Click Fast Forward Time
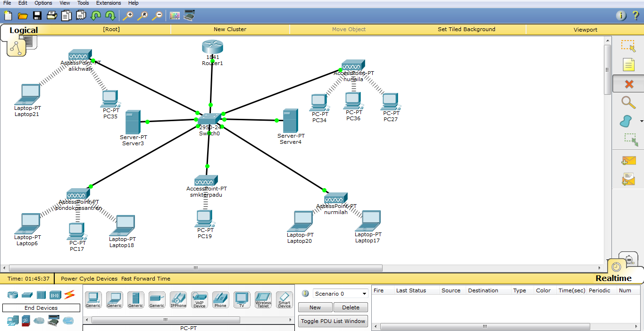Viewport: 644px width, 331px height. pyautogui.click(x=146, y=279)
